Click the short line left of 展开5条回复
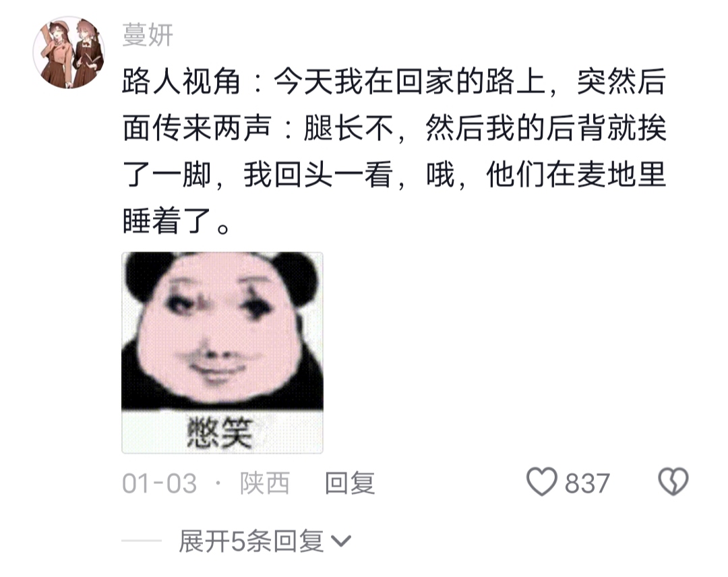Viewport: 728px width, 577px height. tap(142, 541)
